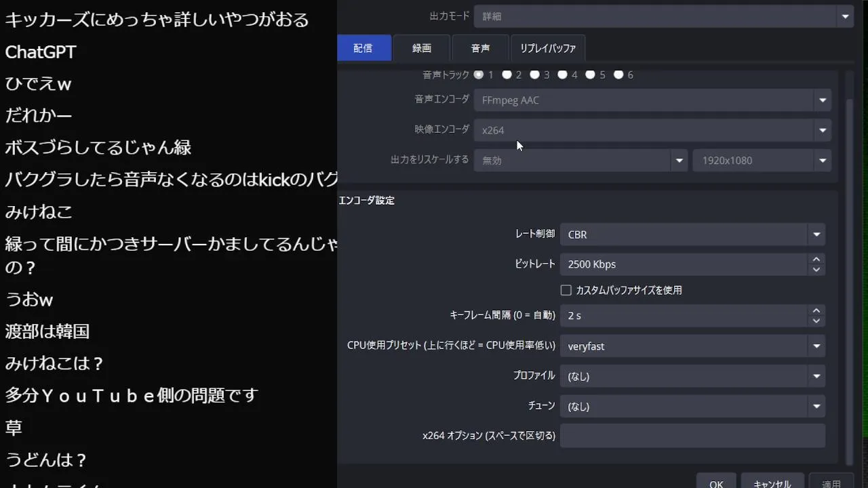Screen dimensions: 868x488
Task: Select audio track 2 radio button
Action: (507, 75)
